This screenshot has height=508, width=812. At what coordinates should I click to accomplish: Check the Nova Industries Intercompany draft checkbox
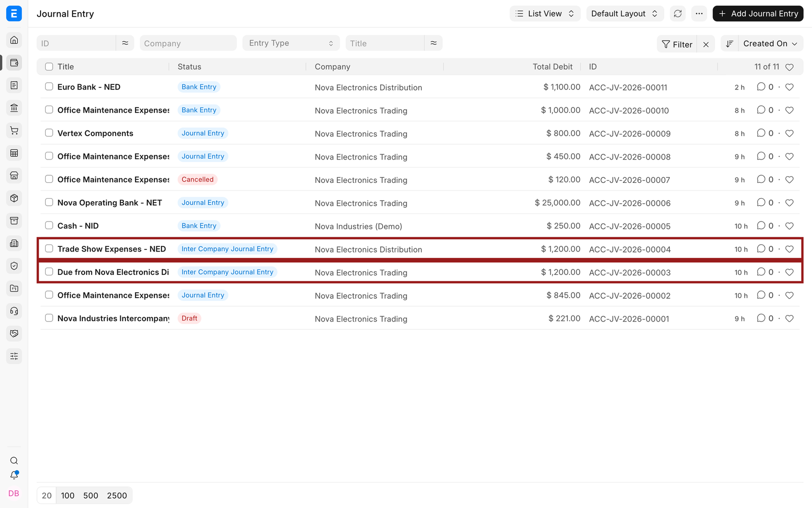49,318
